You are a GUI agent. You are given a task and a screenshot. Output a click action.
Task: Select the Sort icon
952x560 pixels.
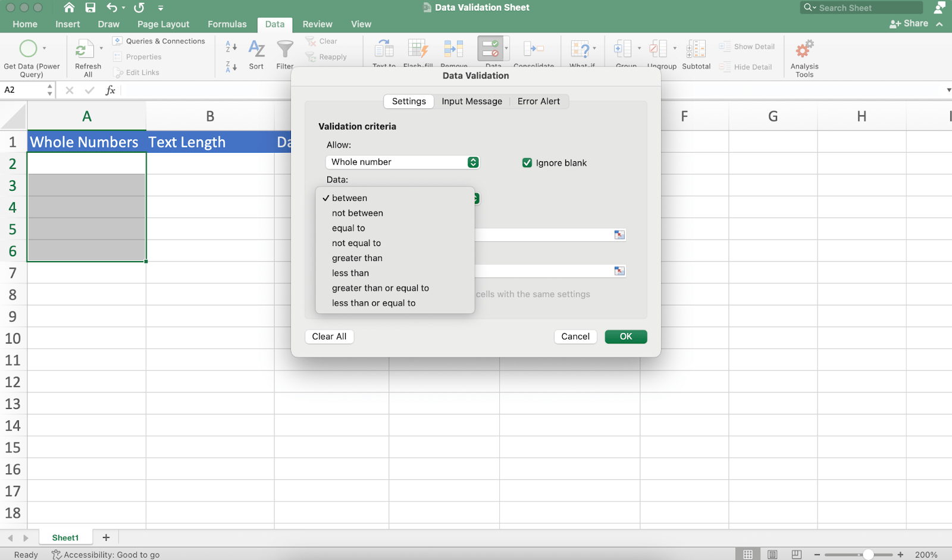(256, 51)
